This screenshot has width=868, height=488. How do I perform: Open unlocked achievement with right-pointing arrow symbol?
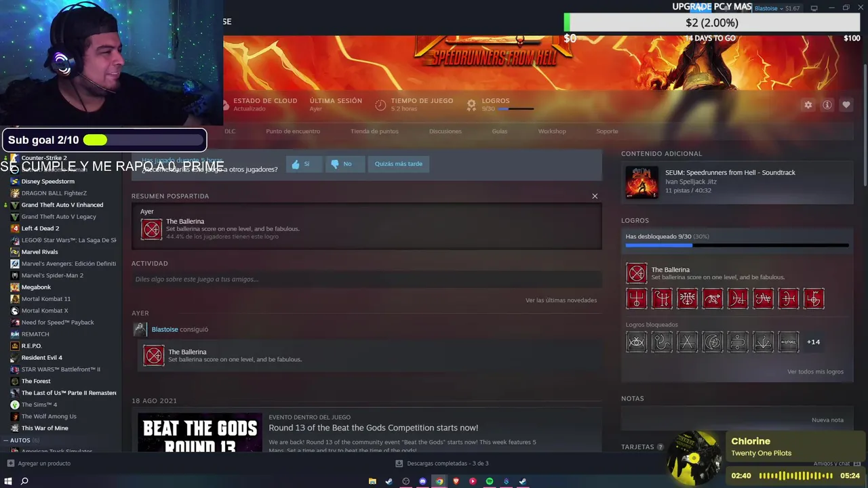[712, 298]
